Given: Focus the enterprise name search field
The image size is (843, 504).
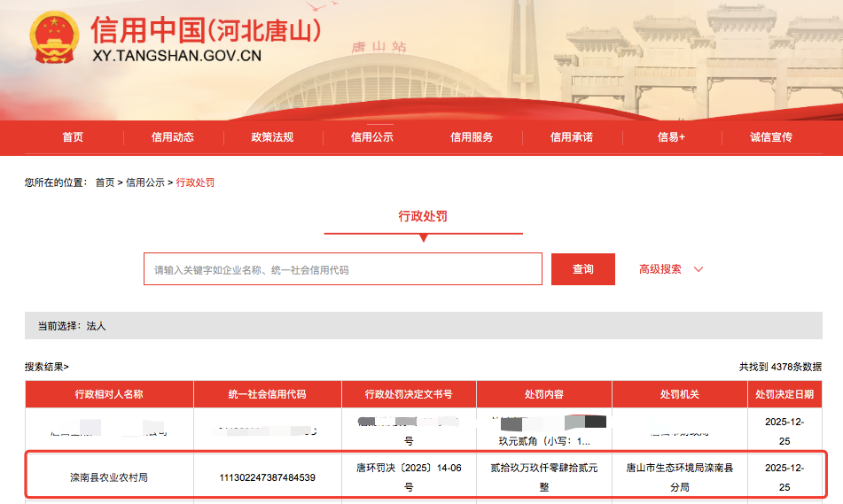Looking at the screenshot, I should 342,269.
